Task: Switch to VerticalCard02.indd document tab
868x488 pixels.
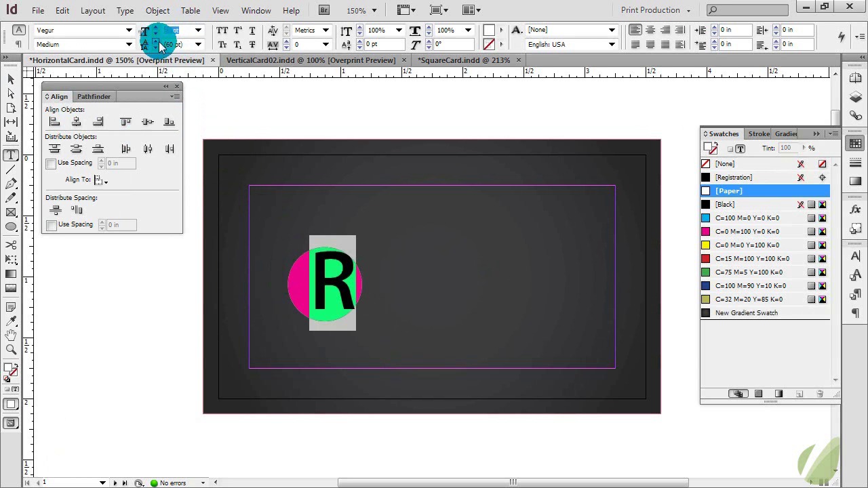Action: 311,60
